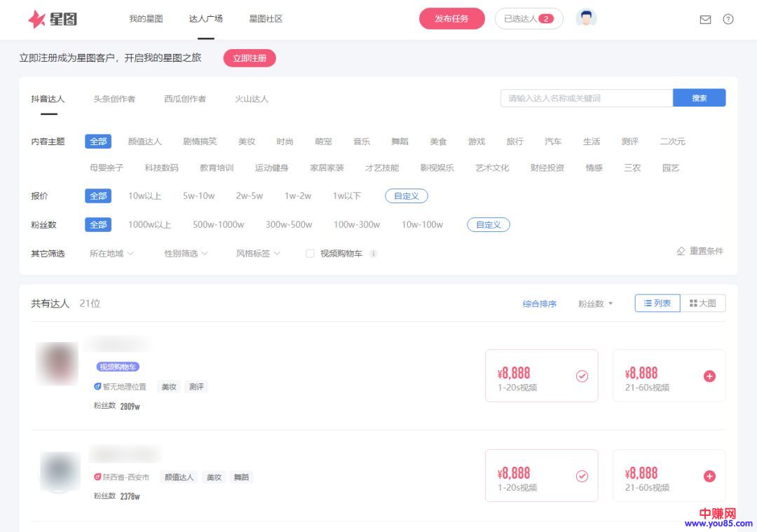The width and height of the screenshot is (757, 532).
Task: Switch to the 头条创作者 tab
Action: coord(114,99)
